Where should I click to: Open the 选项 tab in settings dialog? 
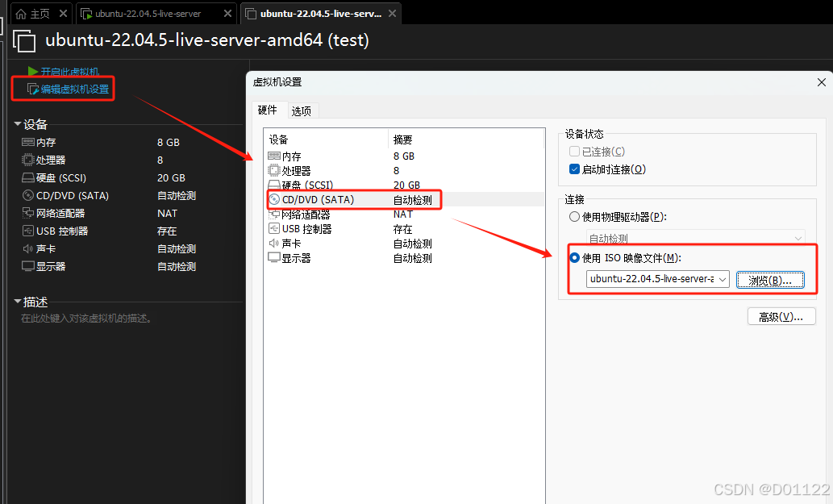point(302,111)
